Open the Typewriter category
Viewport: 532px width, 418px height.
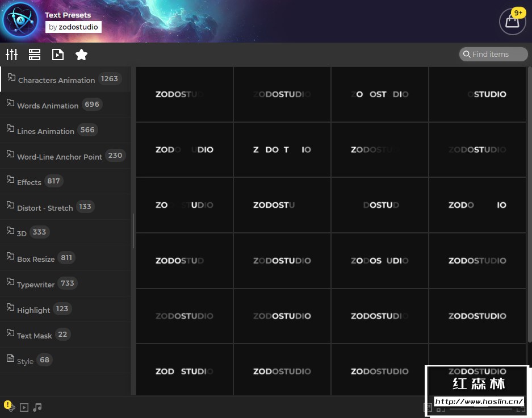pos(65,283)
